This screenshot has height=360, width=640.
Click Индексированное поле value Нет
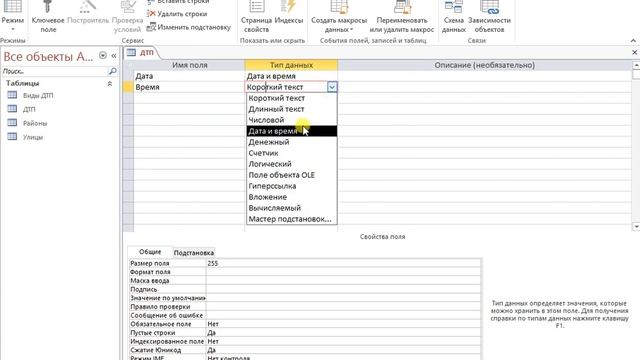[x=343, y=341]
